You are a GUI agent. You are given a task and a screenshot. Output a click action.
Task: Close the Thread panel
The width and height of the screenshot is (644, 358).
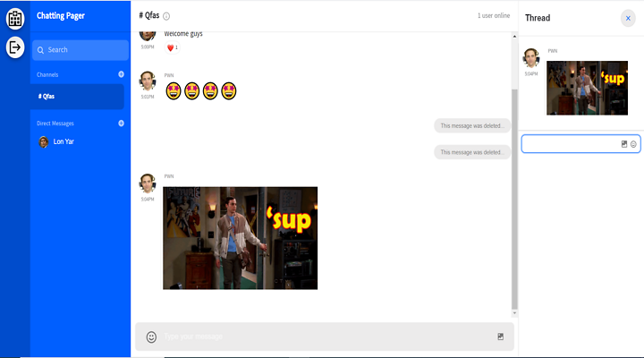[x=628, y=18]
